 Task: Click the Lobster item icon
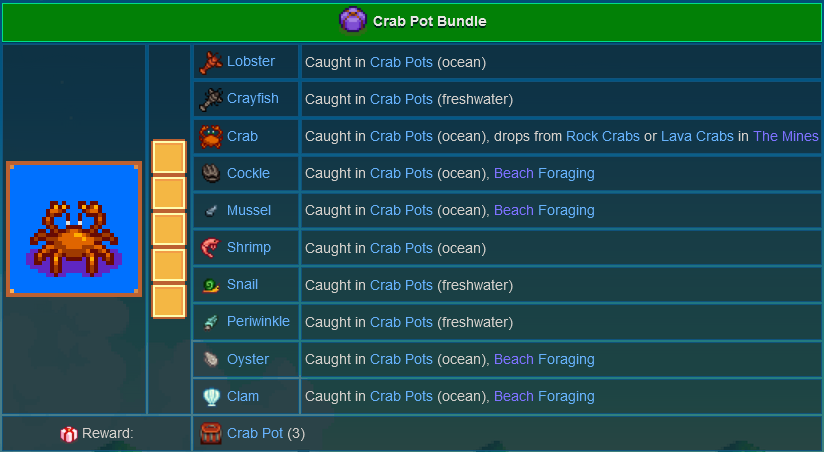[210, 62]
